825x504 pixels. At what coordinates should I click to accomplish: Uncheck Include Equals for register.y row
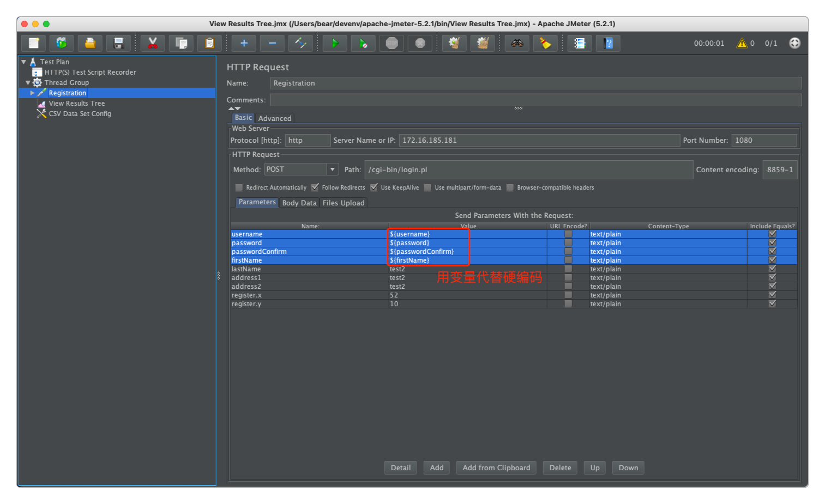(772, 303)
